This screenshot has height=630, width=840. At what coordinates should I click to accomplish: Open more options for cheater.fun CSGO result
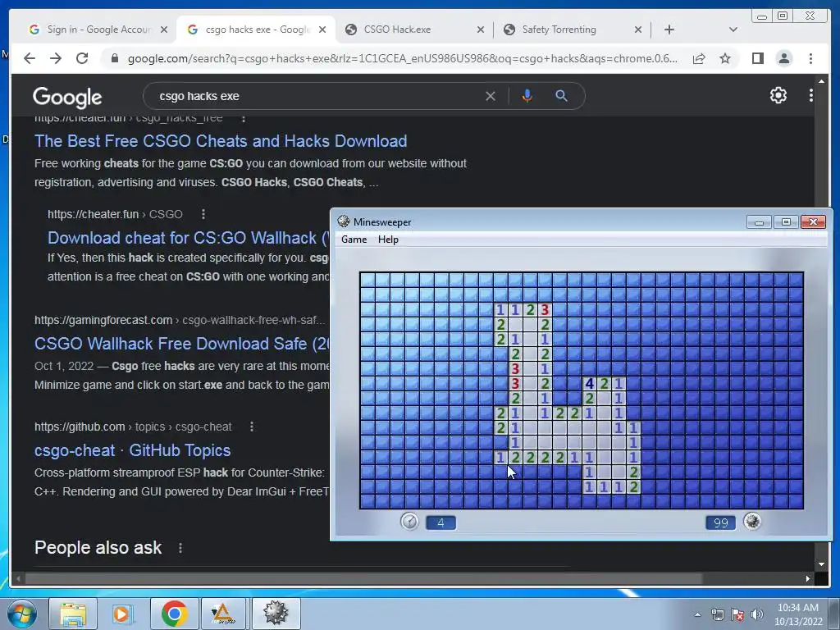click(203, 214)
